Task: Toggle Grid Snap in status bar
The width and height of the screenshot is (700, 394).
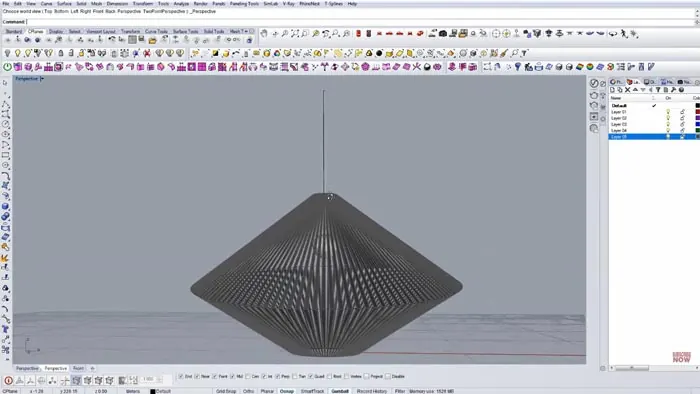Action: point(226,391)
